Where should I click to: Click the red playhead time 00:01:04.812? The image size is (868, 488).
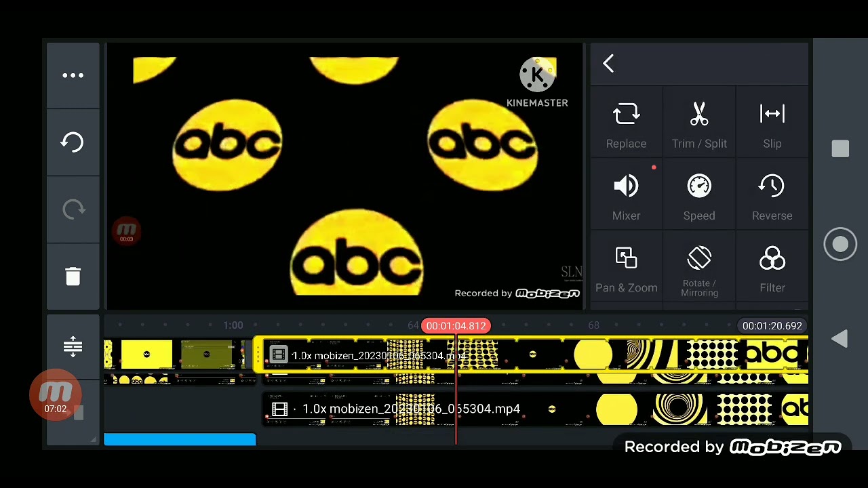[456, 326]
